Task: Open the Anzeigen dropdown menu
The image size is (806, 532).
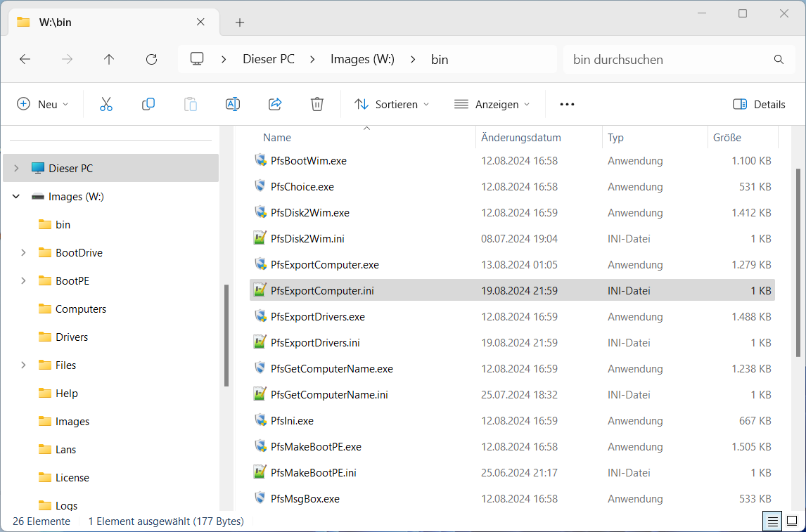Action: (x=492, y=104)
